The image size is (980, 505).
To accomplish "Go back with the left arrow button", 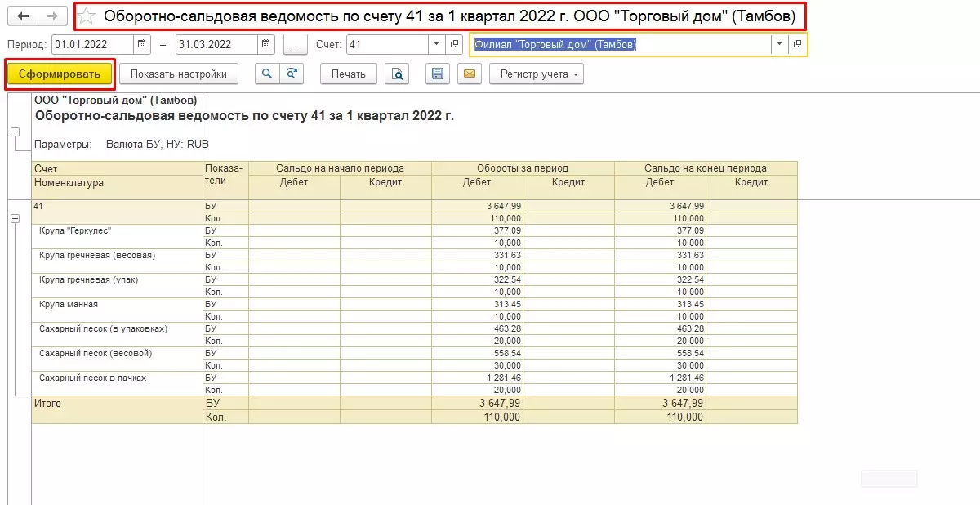I will (x=23, y=16).
